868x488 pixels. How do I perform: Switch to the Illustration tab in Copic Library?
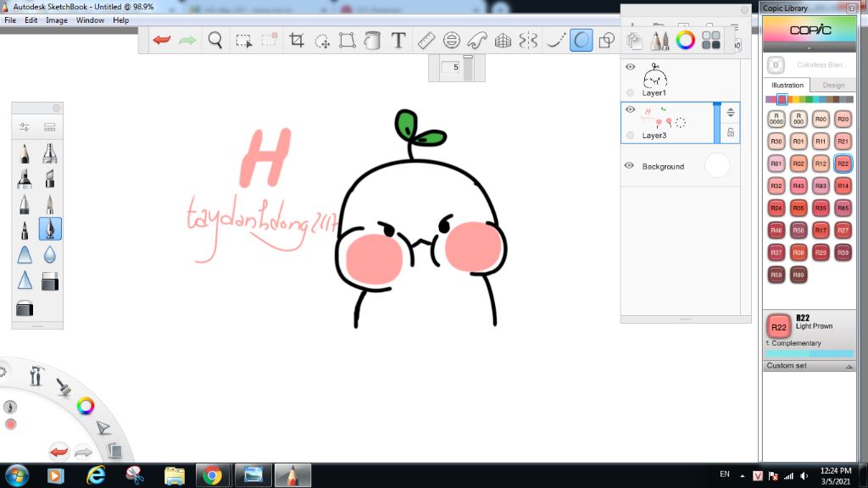787,86
